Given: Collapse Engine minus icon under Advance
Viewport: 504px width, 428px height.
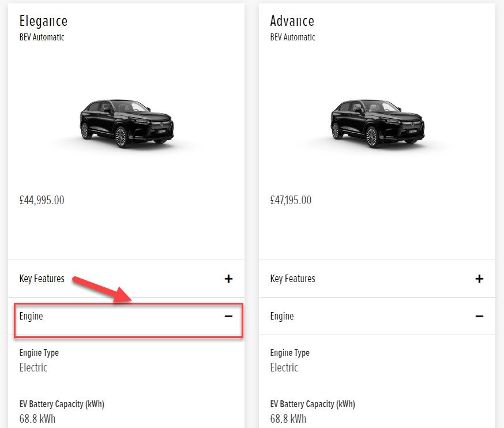Looking at the screenshot, I should 479,316.
